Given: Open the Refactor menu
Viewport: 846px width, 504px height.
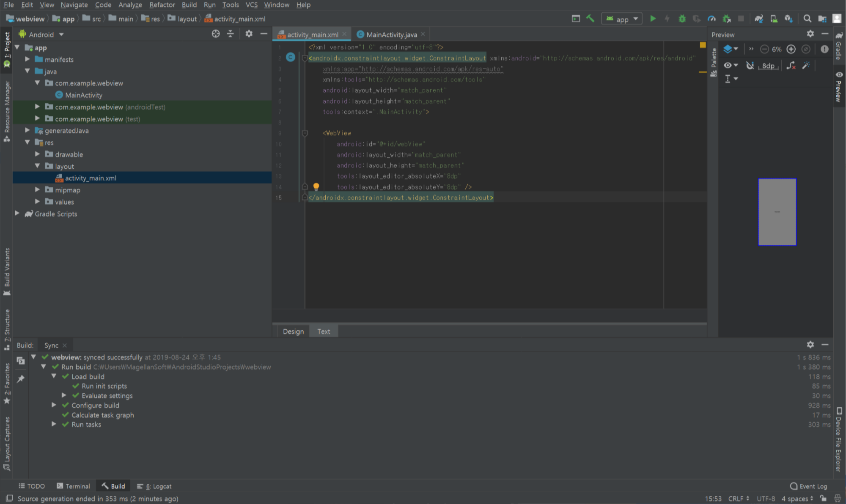Looking at the screenshot, I should coord(162,5).
